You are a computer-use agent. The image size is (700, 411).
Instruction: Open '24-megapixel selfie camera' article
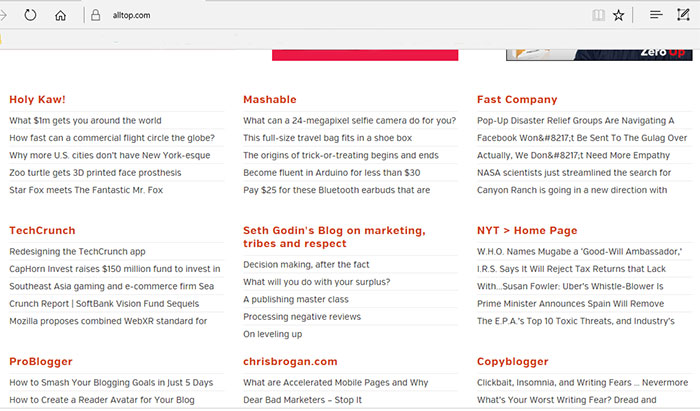pyautogui.click(x=350, y=120)
